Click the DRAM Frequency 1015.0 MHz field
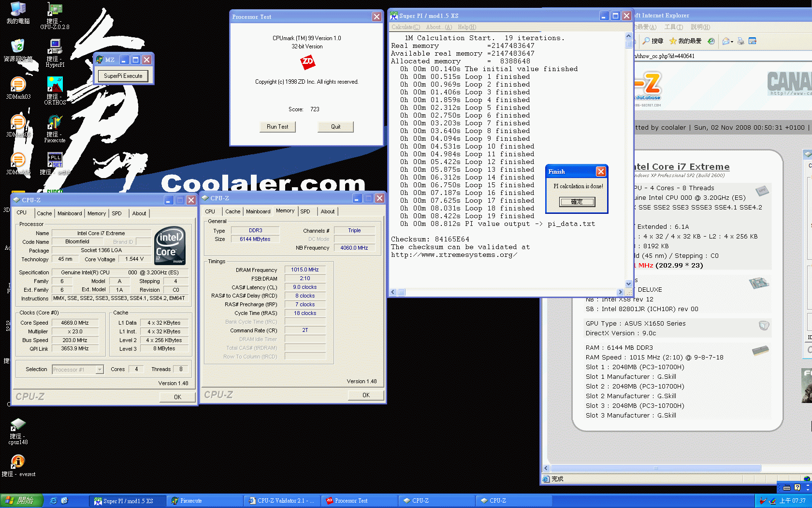The height and width of the screenshot is (508, 812). [x=305, y=269]
